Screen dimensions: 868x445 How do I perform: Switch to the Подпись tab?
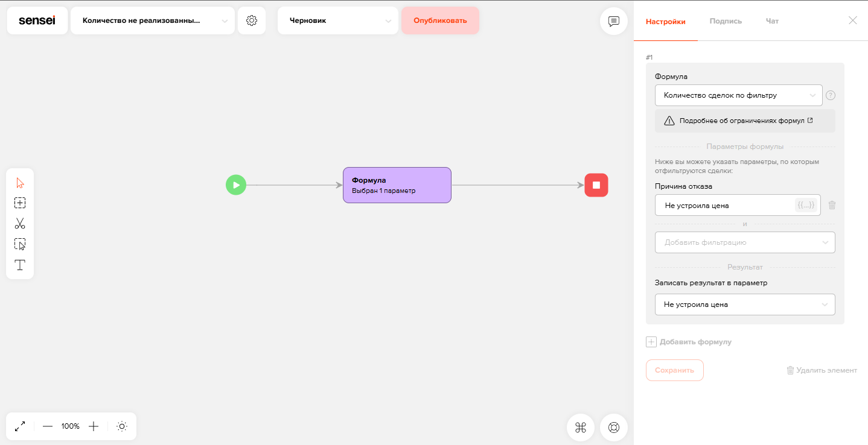tap(726, 21)
